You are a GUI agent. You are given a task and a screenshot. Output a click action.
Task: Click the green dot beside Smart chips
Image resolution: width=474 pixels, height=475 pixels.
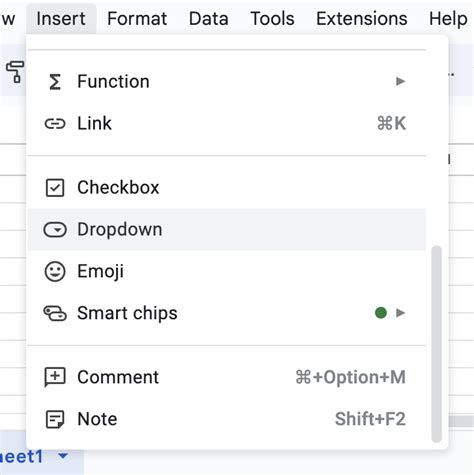(381, 313)
